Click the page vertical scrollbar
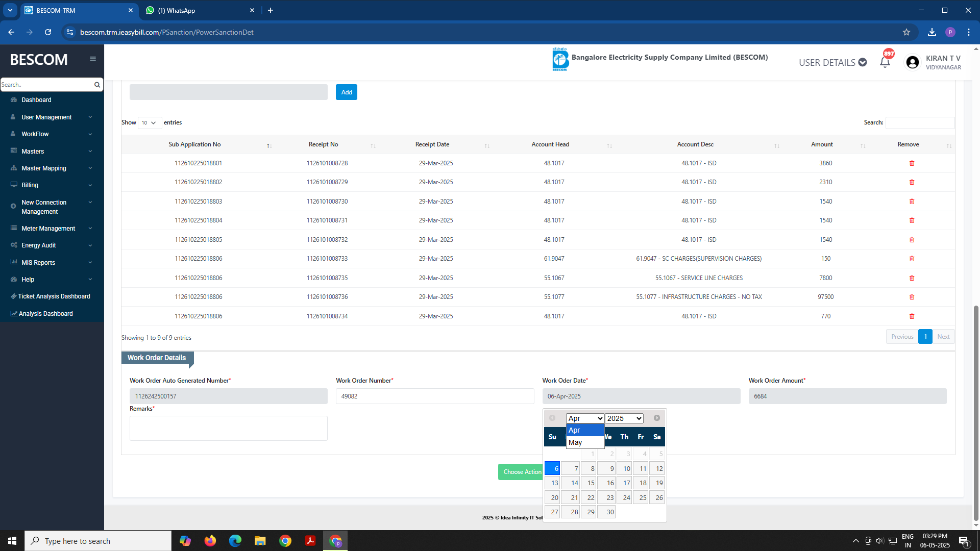Viewport: 980px width, 551px height. 976,413
